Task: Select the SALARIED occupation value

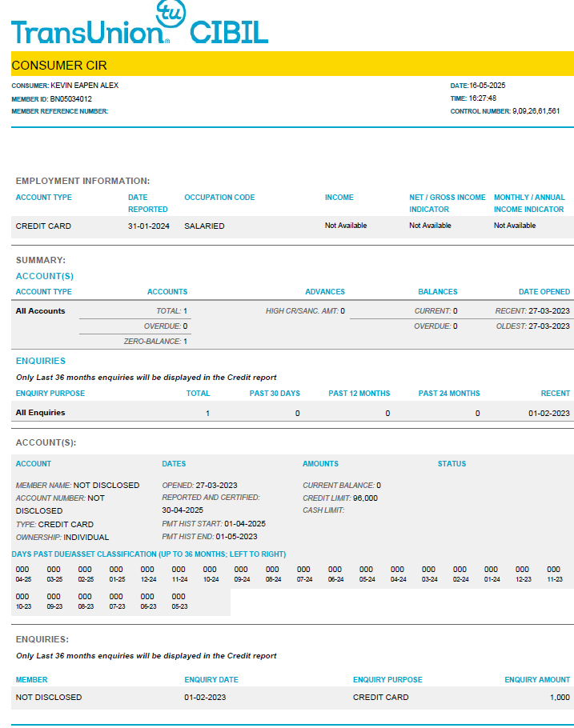Action: [x=204, y=226]
